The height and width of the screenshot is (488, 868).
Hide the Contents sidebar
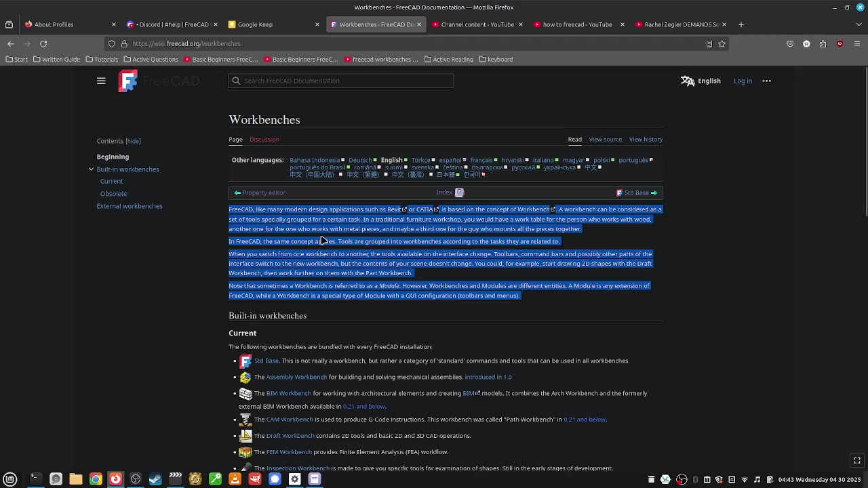(133, 141)
